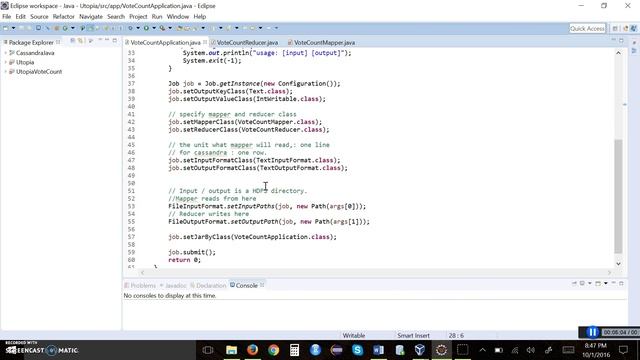
Task: Maximize the Console view
Action: pos(621,283)
